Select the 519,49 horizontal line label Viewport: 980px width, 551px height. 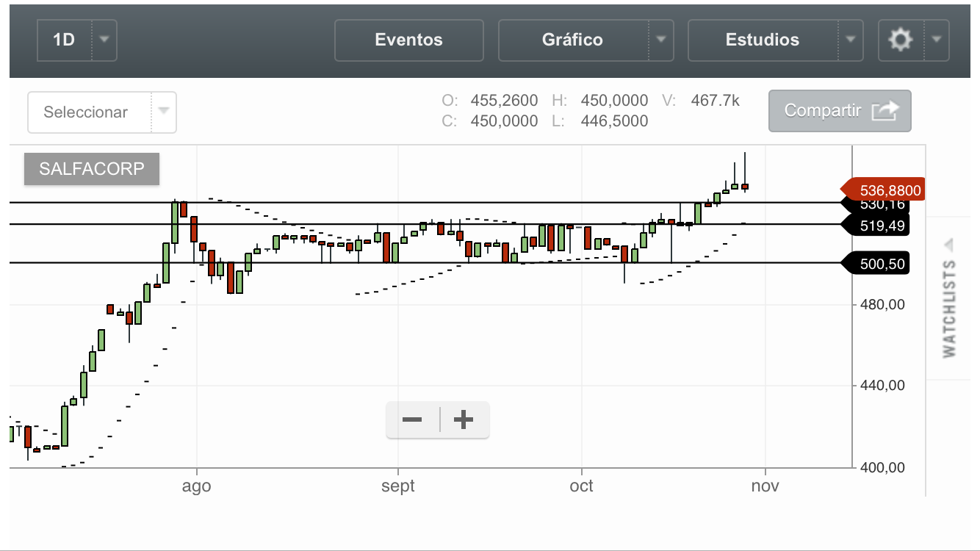876,226
